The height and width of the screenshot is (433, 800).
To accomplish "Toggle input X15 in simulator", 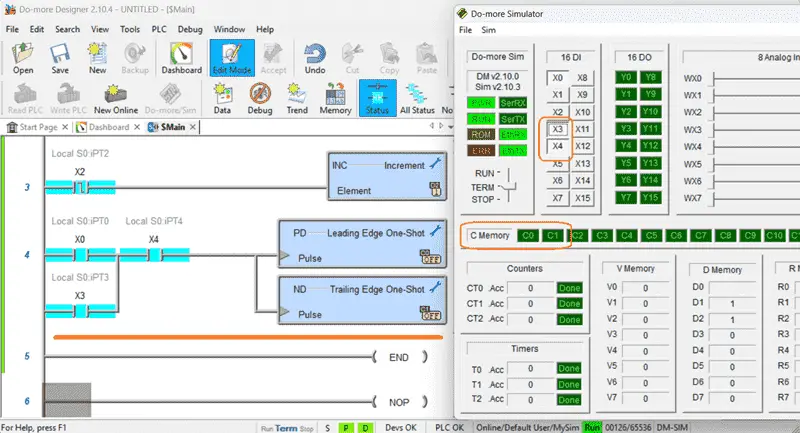I will click(x=582, y=198).
